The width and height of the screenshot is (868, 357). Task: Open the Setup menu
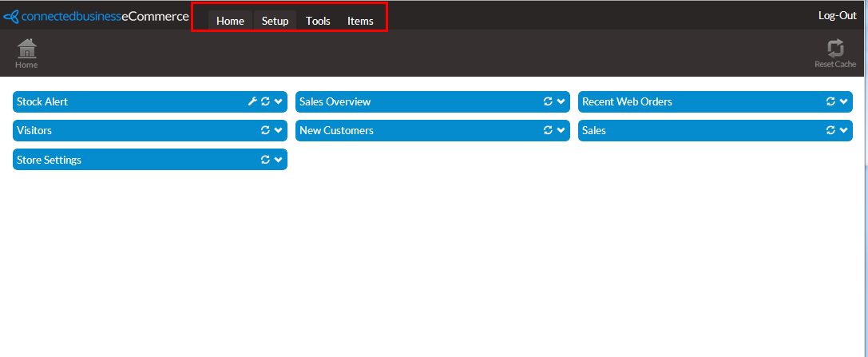click(275, 21)
